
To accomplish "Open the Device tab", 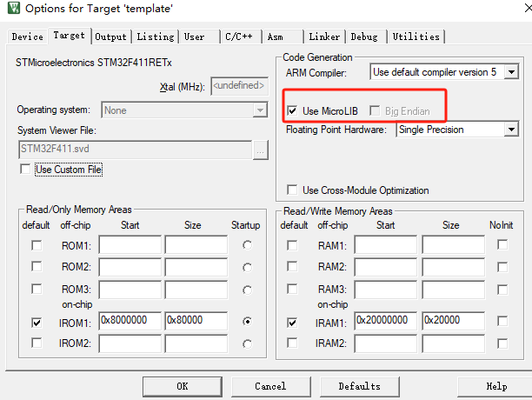I will click(x=27, y=37).
